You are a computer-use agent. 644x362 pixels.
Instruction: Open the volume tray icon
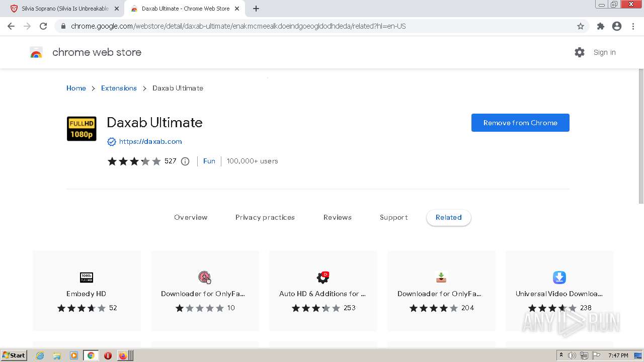[x=572, y=355]
